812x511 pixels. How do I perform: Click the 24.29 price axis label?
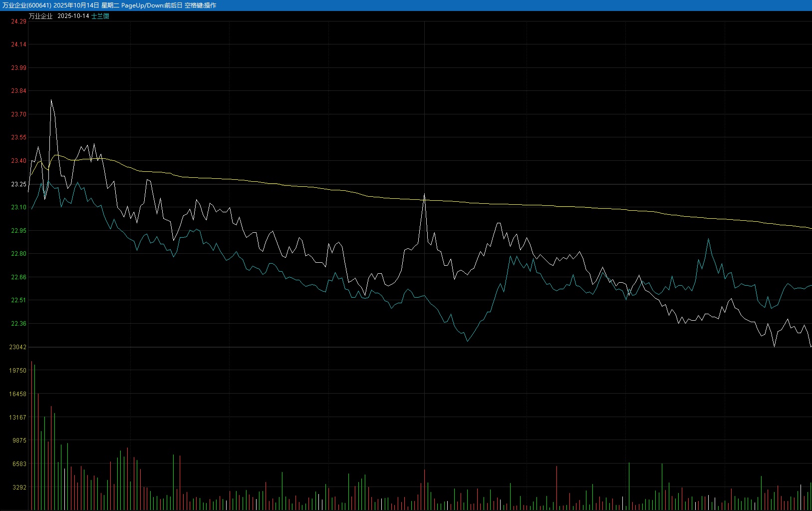(x=19, y=21)
